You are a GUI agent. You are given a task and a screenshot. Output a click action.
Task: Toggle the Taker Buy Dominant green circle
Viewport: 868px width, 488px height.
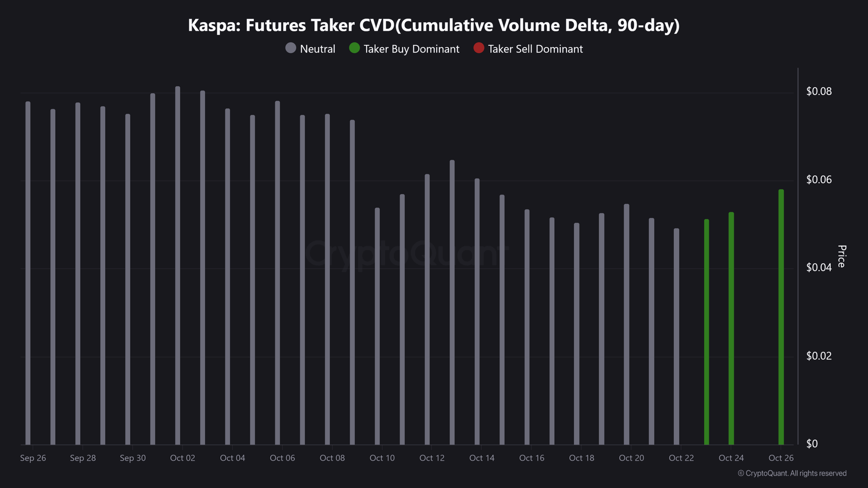point(355,48)
